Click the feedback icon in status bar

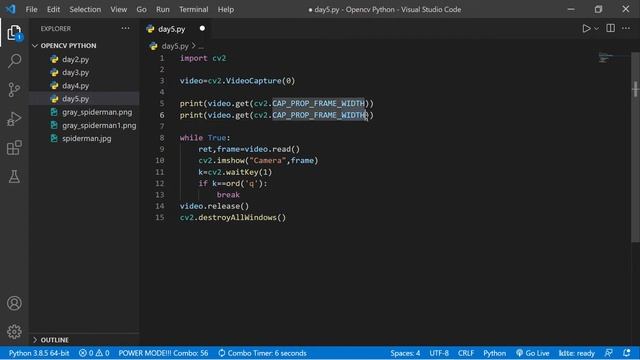(609, 353)
